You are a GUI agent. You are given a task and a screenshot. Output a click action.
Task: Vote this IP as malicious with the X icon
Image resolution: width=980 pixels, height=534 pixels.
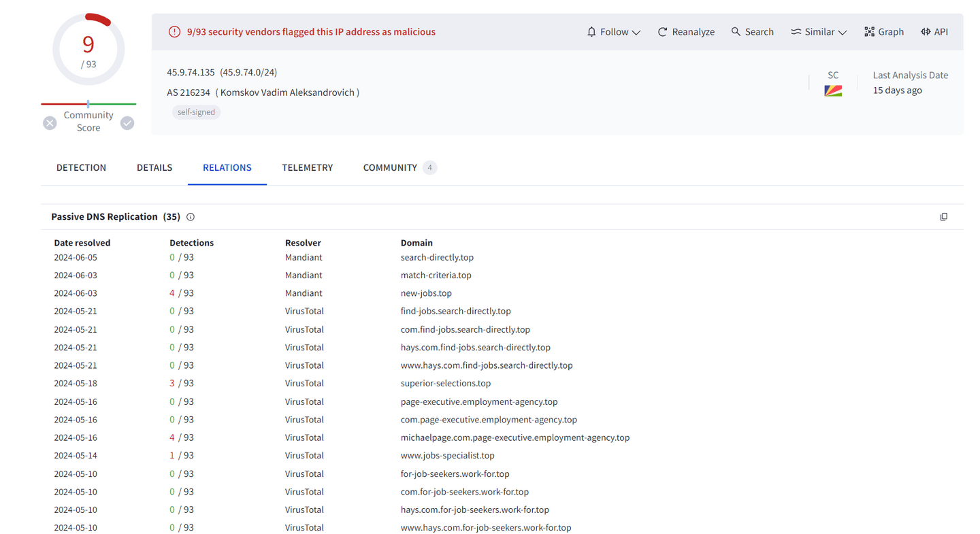[50, 123]
